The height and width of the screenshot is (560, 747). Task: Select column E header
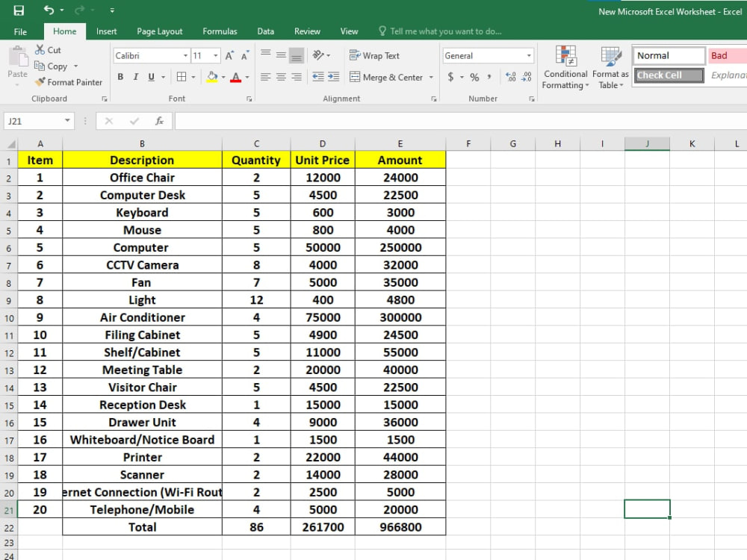[400, 143]
